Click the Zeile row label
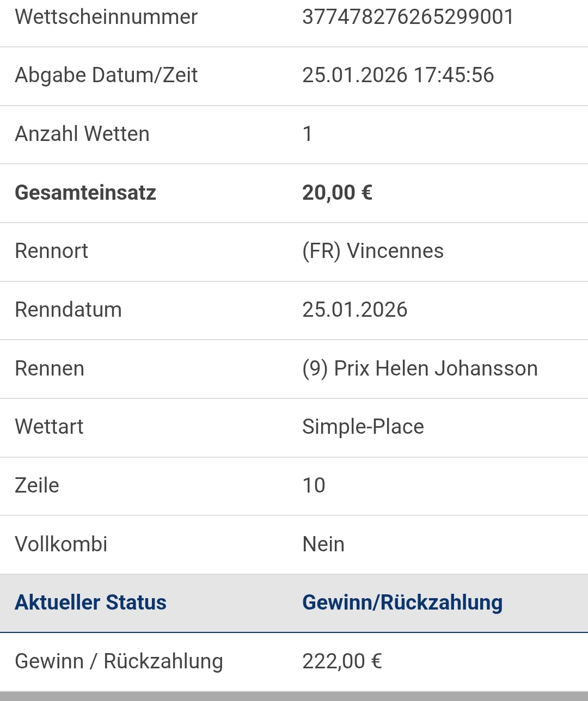 pos(37,485)
